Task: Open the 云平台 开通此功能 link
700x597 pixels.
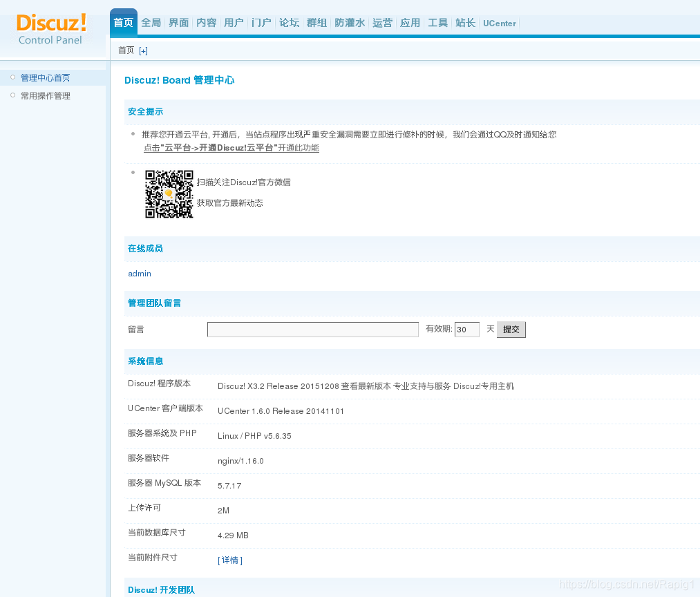Action: click(x=231, y=148)
